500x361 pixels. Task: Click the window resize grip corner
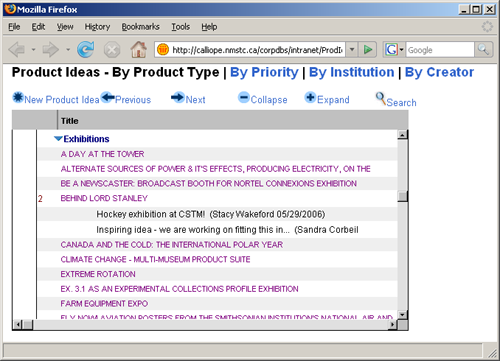(x=492, y=352)
